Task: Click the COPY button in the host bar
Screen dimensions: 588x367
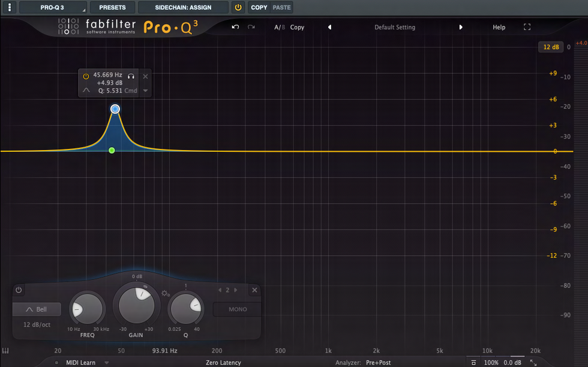Action: (259, 7)
